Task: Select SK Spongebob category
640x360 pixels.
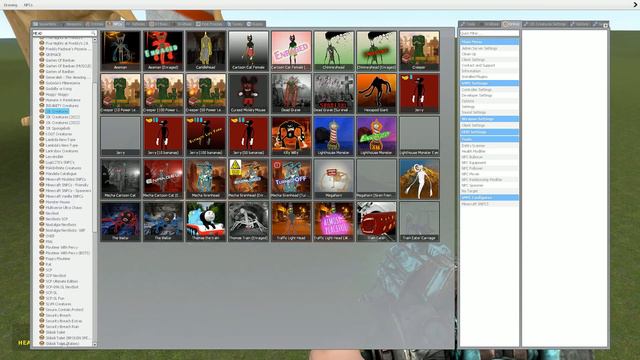Action: pyautogui.click(x=58, y=128)
